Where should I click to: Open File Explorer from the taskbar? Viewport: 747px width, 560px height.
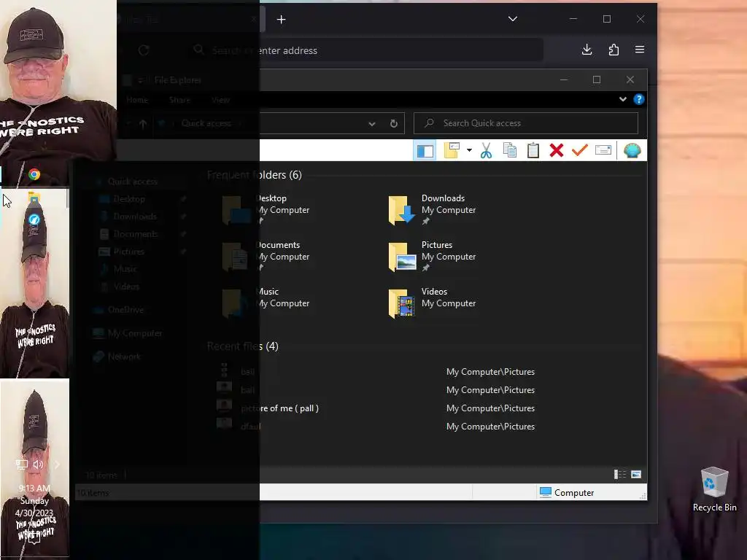(x=34, y=198)
